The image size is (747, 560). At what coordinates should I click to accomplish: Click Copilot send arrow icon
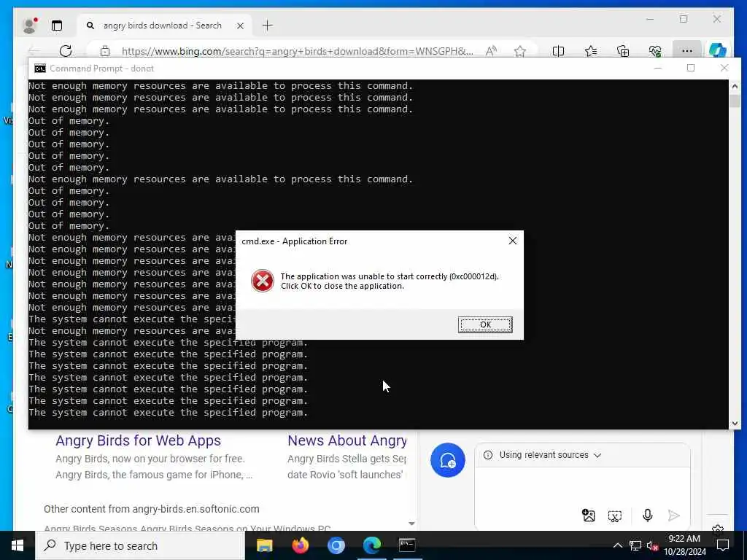[x=673, y=516]
